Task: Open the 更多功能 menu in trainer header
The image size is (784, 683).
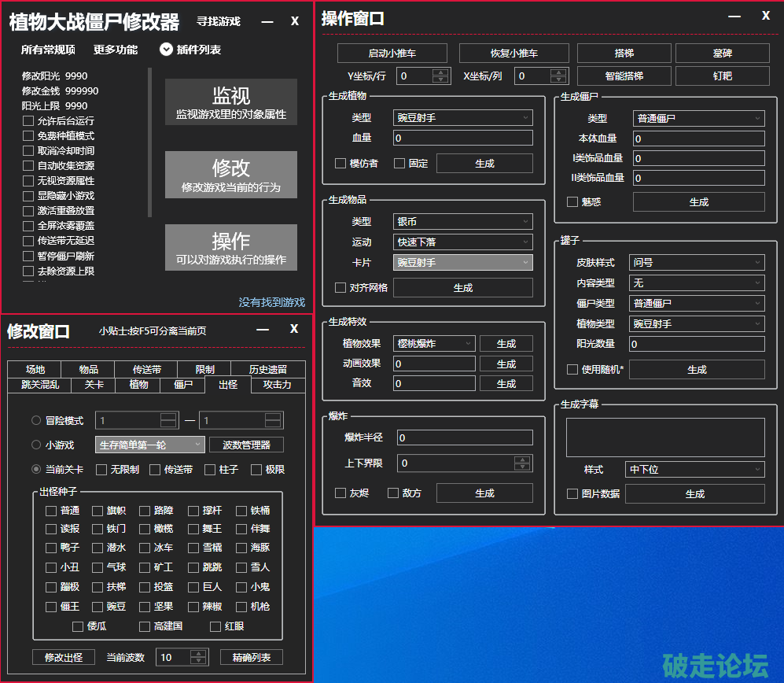Action: 116,50
